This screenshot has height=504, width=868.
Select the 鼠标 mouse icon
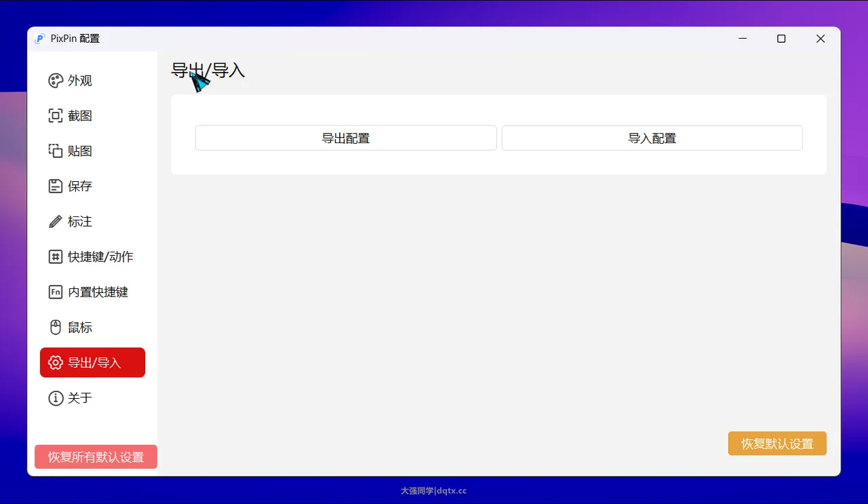click(56, 328)
